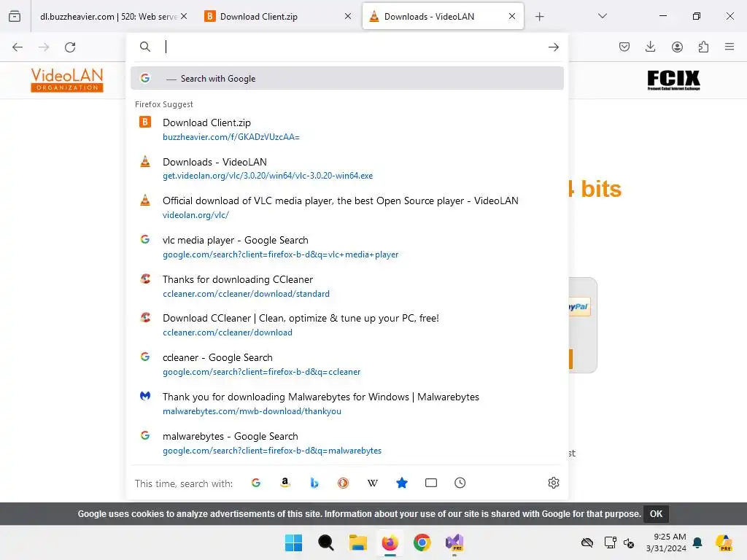The width and height of the screenshot is (747, 560).
Task: Open Download CCleaner suggestion entry
Action: pos(347,325)
